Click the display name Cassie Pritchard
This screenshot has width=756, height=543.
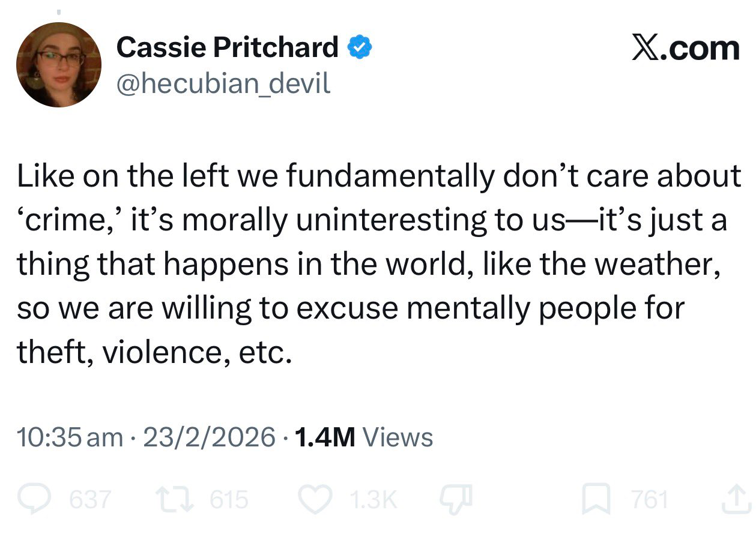(227, 47)
